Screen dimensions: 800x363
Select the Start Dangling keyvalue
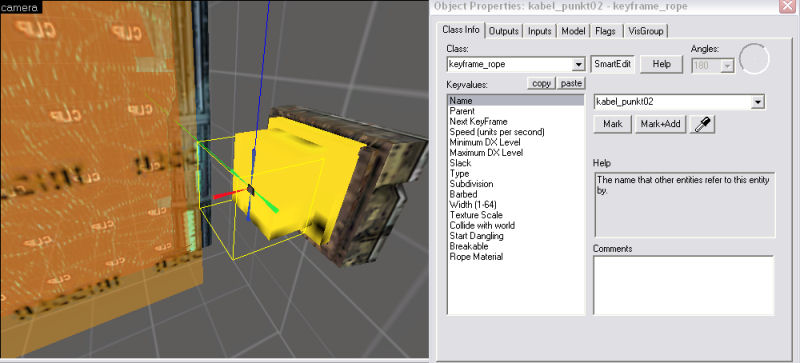pos(515,236)
